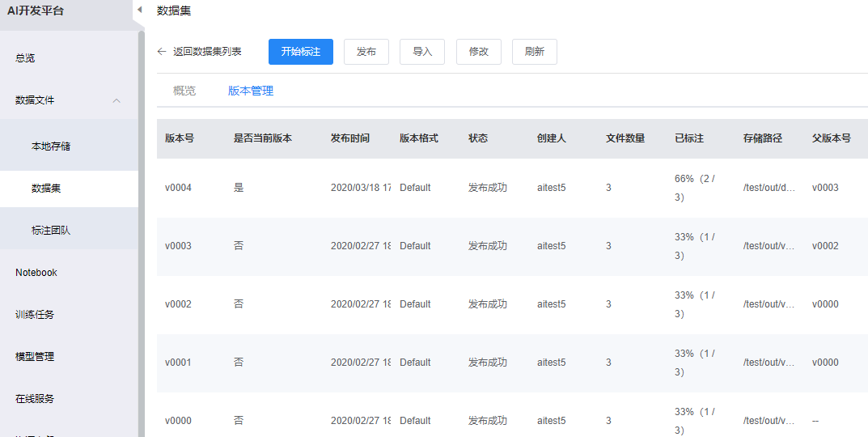This screenshot has width=868, height=437.
Task: Select 标注团队 in the sidebar
Action: tap(50, 231)
